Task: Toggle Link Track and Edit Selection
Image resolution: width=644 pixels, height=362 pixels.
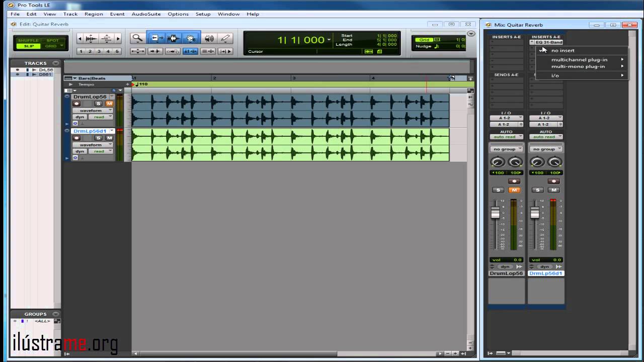Action: (x=208, y=51)
